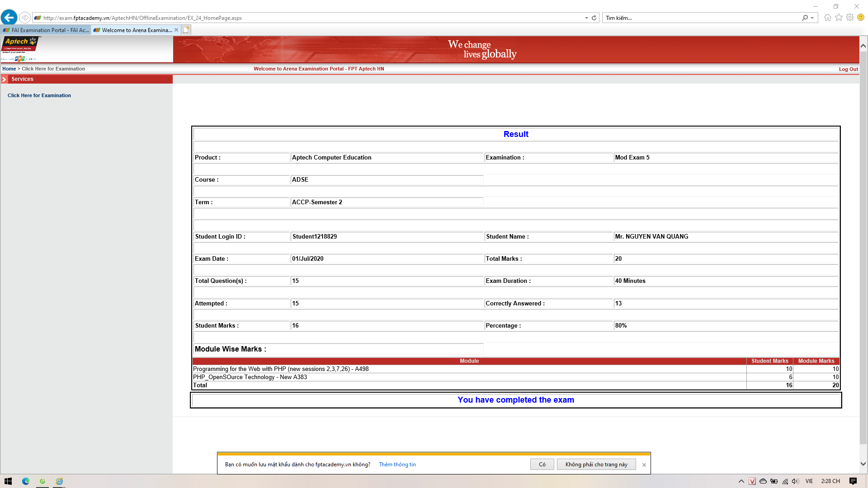The width and height of the screenshot is (868, 488).
Task: Open Microsoft Edge from the taskbar
Action: (x=26, y=481)
